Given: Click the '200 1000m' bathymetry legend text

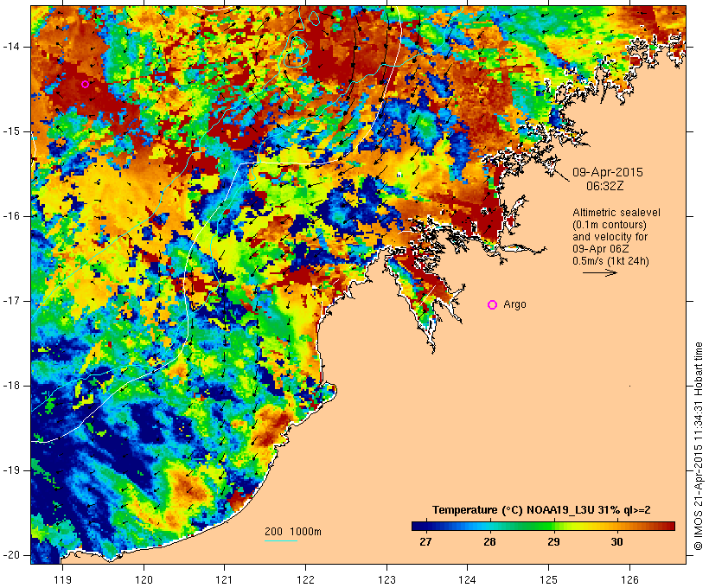Looking at the screenshot, I should (293, 532).
